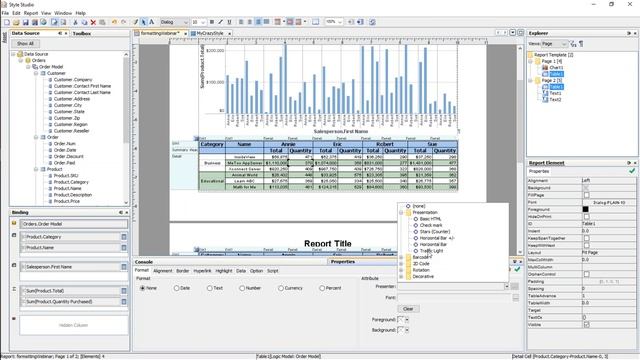Click the Chart1 icon in Explorer tree
Image resolution: width=640 pixels, height=360 pixels.
[x=545, y=67]
